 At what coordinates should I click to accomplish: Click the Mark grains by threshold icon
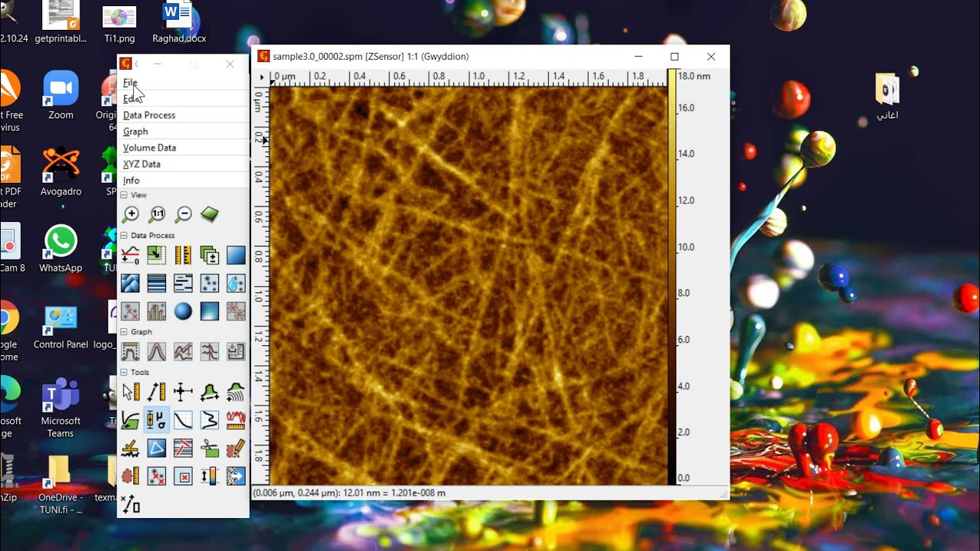click(x=210, y=283)
